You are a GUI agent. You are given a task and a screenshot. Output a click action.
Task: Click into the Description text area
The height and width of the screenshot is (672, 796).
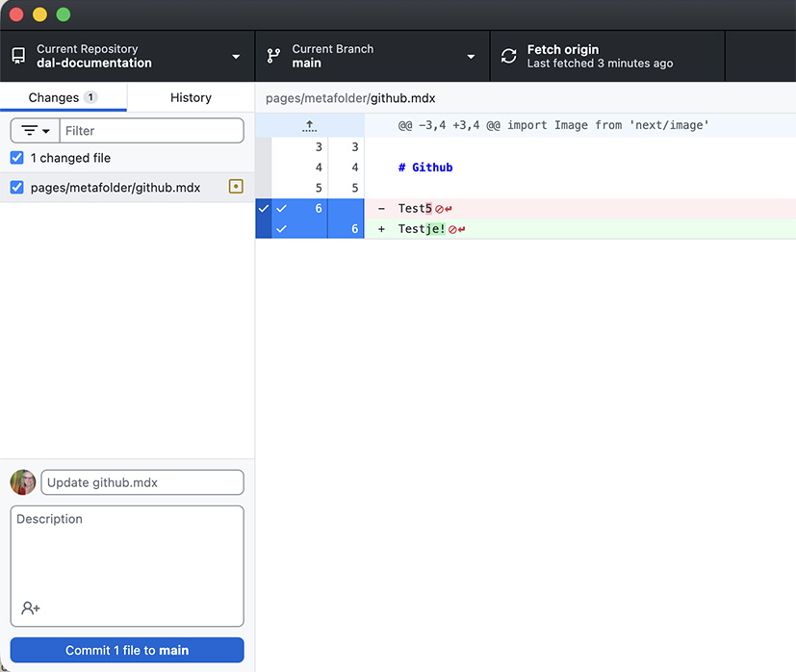click(127, 554)
